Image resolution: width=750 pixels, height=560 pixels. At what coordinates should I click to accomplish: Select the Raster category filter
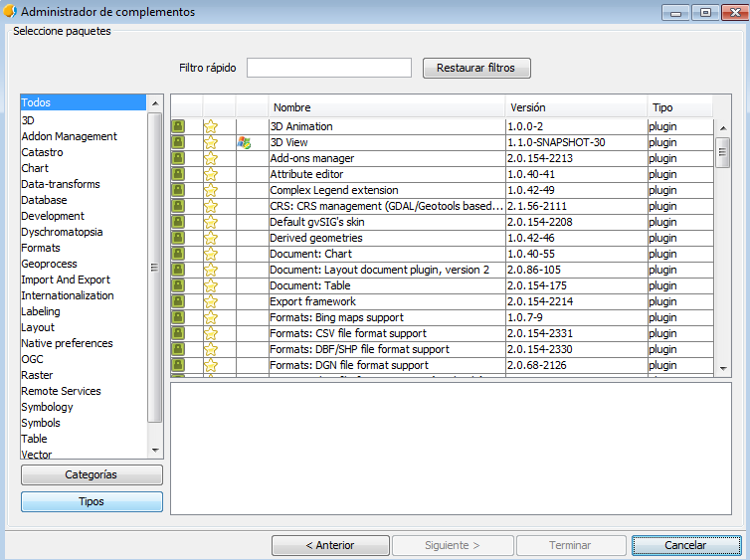[x=37, y=375]
